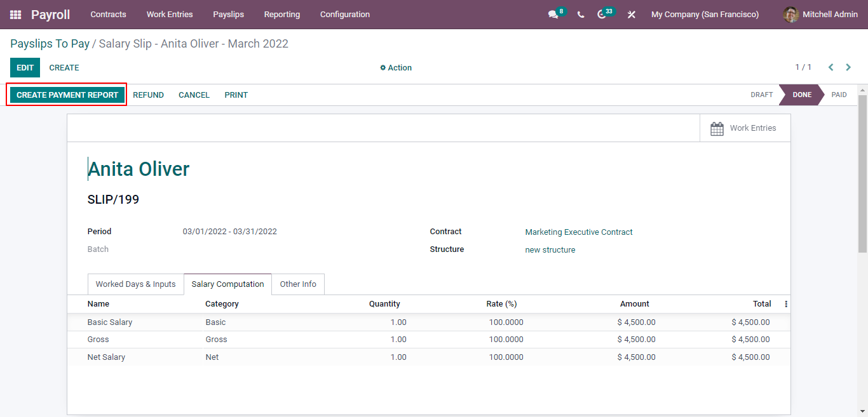Click the period 03/01/2022 - 03/31/2022
This screenshot has height=417, width=868.
[230, 232]
